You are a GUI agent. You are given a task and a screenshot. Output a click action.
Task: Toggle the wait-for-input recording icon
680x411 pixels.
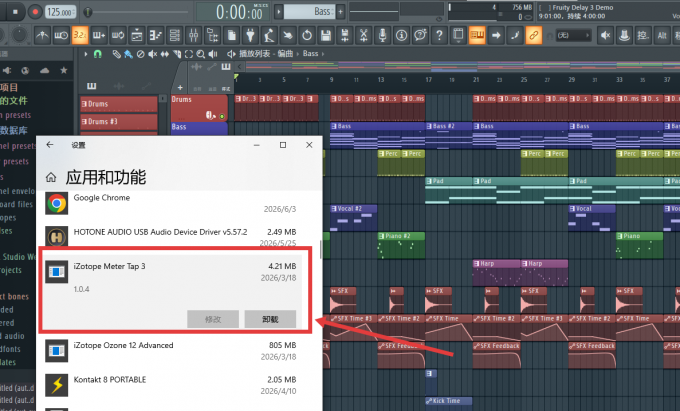pos(61,36)
